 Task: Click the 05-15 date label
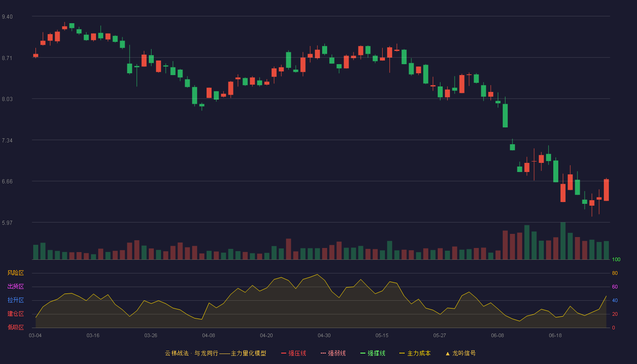coord(382,335)
